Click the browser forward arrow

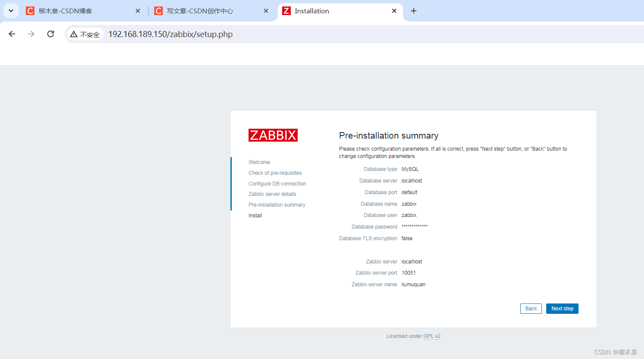click(x=31, y=34)
